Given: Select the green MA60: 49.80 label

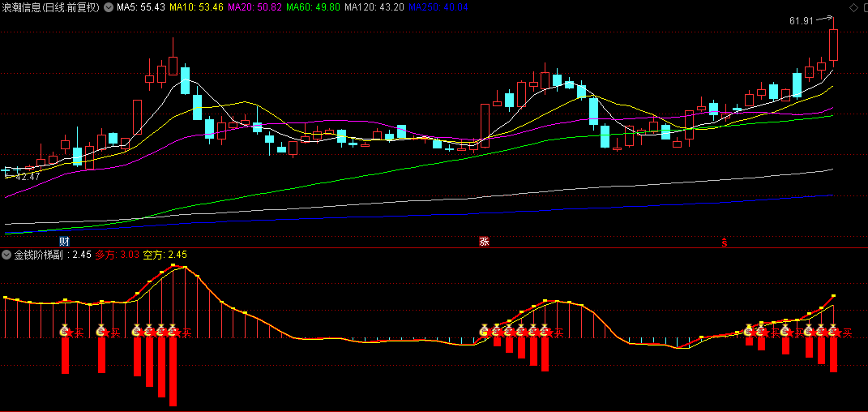Looking at the screenshot, I should point(314,7).
